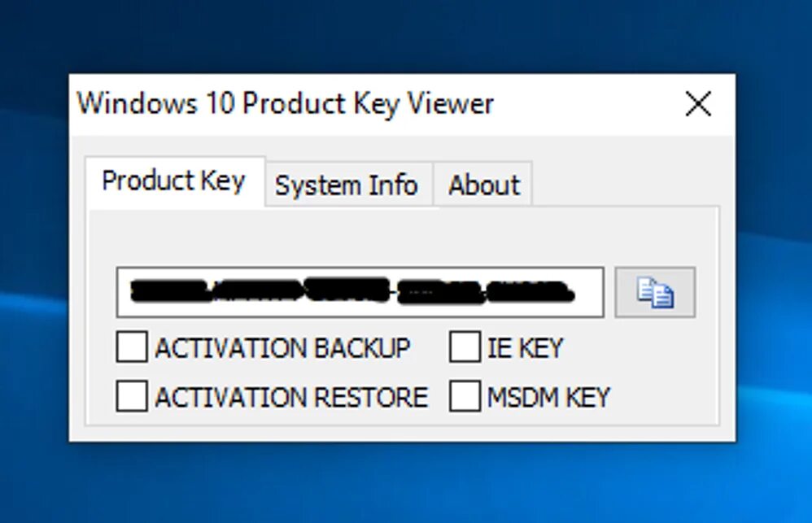The width and height of the screenshot is (812, 523).
Task: Enable the ACTIVATION BACKUP checkbox
Action: (132, 347)
